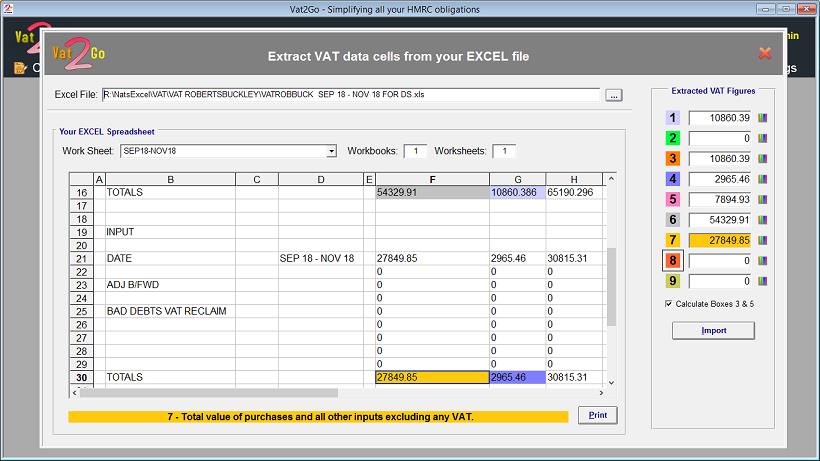Select olive VAT box number 9
This screenshot has width=820, height=461.
673,281
